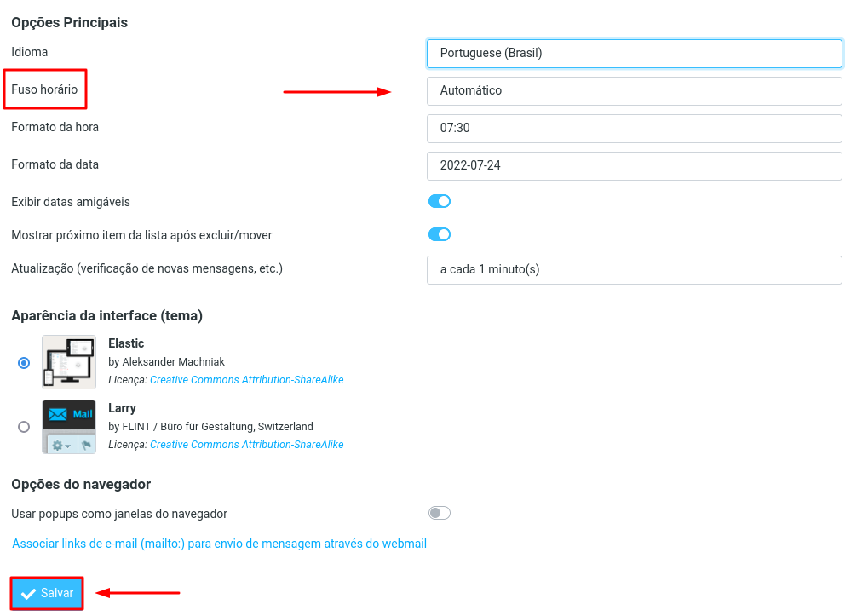
Task: Open Larry's Creative Commons license link
Action: pyautogui.click(x=246, y=445)
